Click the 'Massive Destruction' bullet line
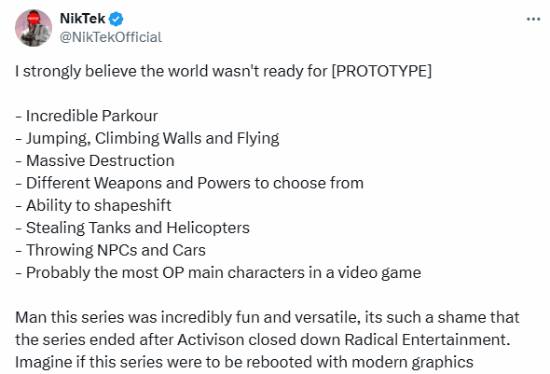Image resolution: width=550 pixels, height=374 pixels. (x=95, y=161)
